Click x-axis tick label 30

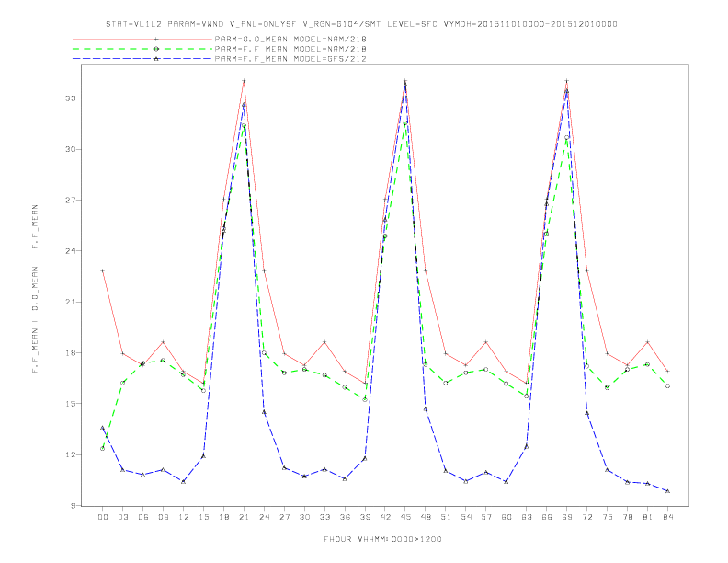click(304, 517)
